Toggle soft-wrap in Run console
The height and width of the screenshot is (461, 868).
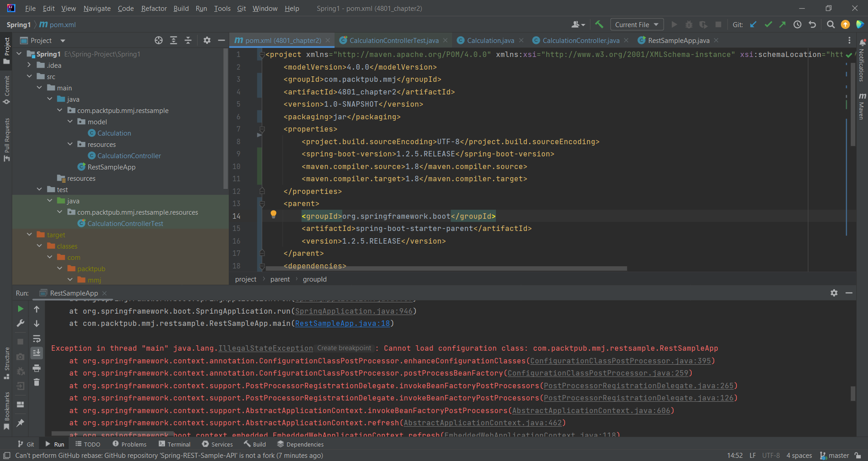[x=37, y=339]
